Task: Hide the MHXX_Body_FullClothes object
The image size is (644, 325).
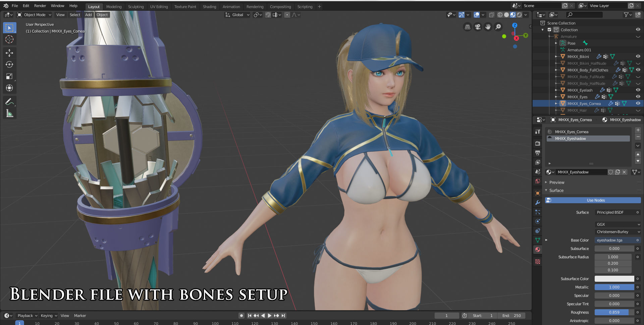Action: [638, 70]
